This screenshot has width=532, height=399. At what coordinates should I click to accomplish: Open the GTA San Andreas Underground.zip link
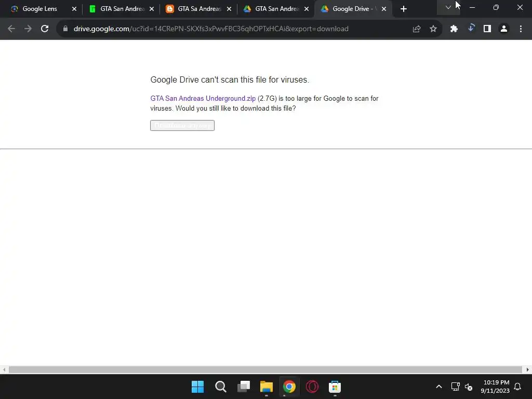tap(203, 98)
